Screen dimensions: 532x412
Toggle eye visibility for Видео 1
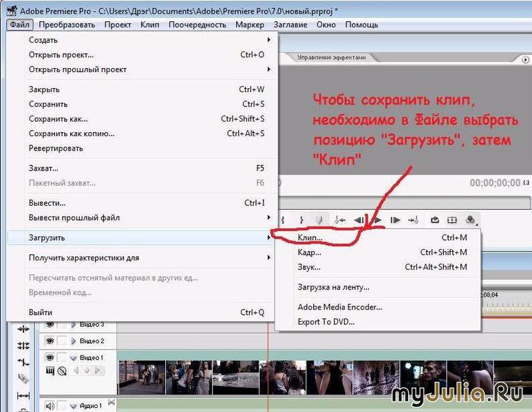click(x=50, y=358)
